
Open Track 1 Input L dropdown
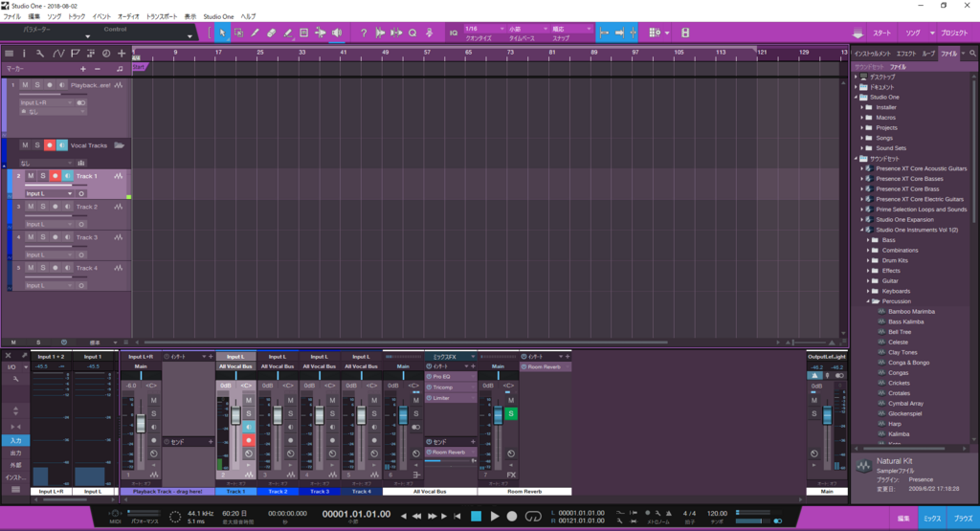pyautogui.click(x=49, y=193)
